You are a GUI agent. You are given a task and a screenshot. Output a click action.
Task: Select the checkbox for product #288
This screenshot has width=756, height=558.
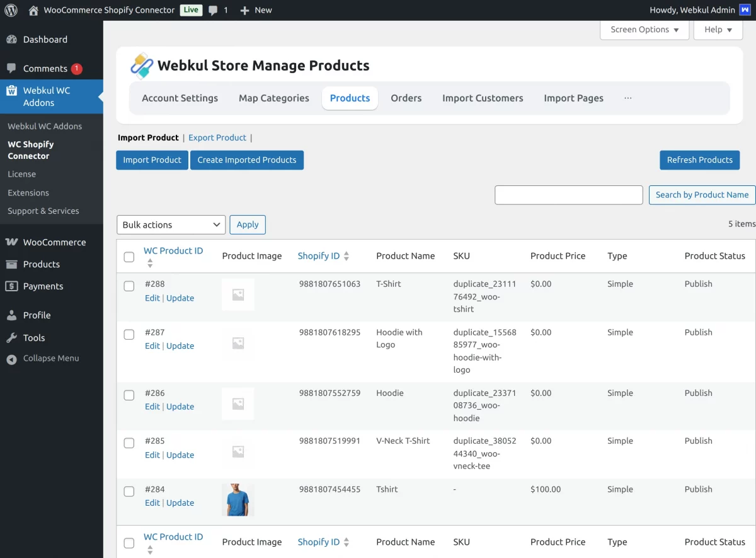click(129, 286)
